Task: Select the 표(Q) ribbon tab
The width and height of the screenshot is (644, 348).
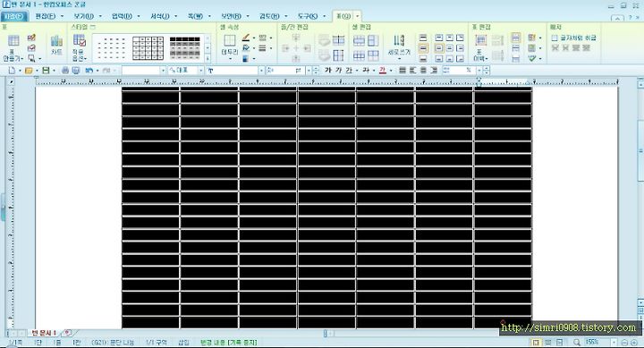Action: click(x=343, y=16)
